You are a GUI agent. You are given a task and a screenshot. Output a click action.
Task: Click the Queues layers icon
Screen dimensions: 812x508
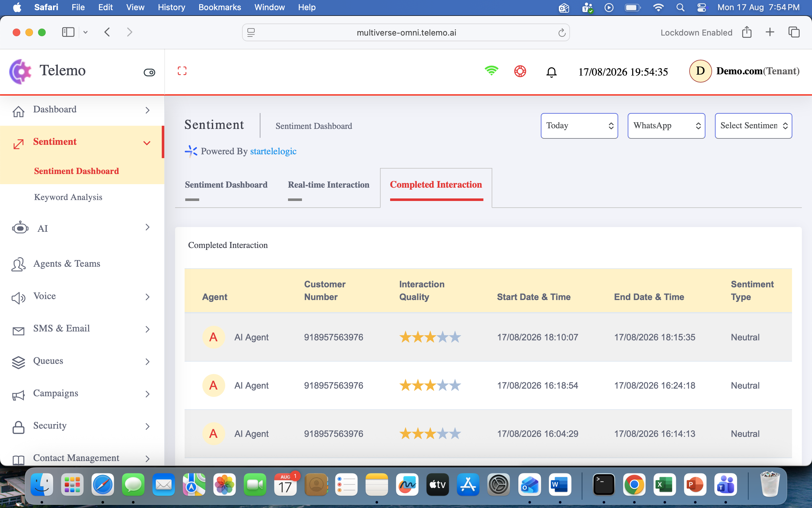[18, 362]
